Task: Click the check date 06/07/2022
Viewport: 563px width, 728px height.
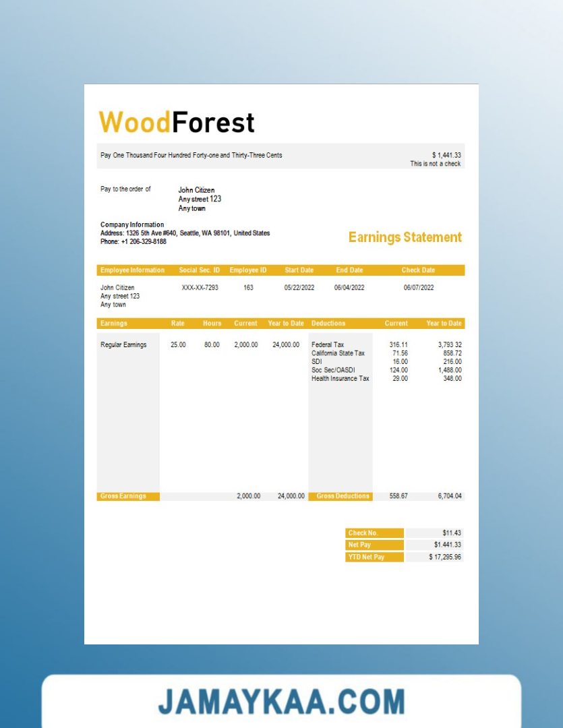Action: [x=418, y=288]
